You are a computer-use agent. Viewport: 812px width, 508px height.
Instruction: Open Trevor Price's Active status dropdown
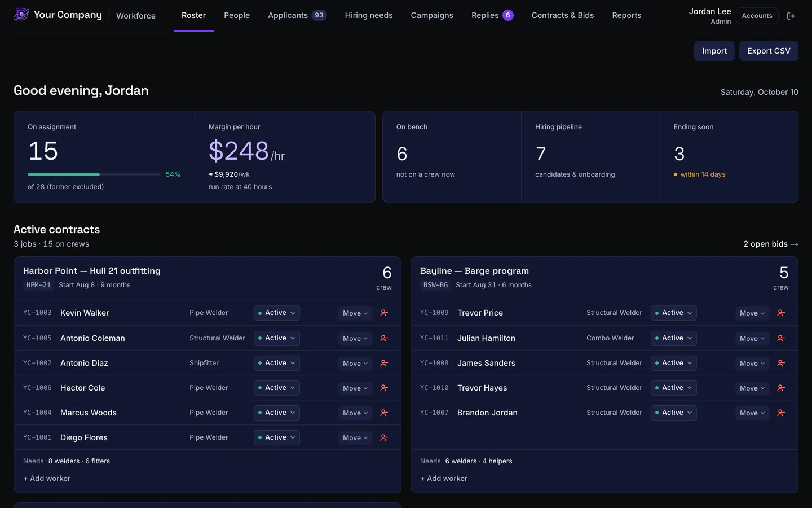[673, 313]
